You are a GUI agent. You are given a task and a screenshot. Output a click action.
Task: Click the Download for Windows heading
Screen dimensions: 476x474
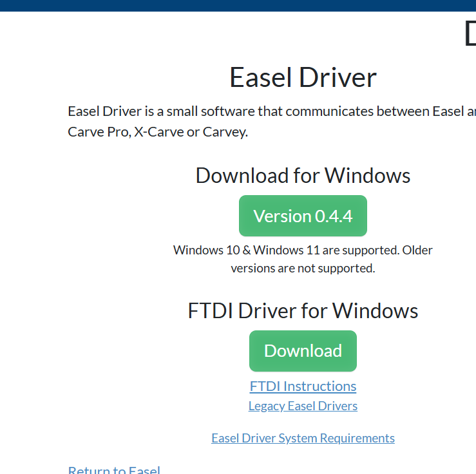click(303, 175)
